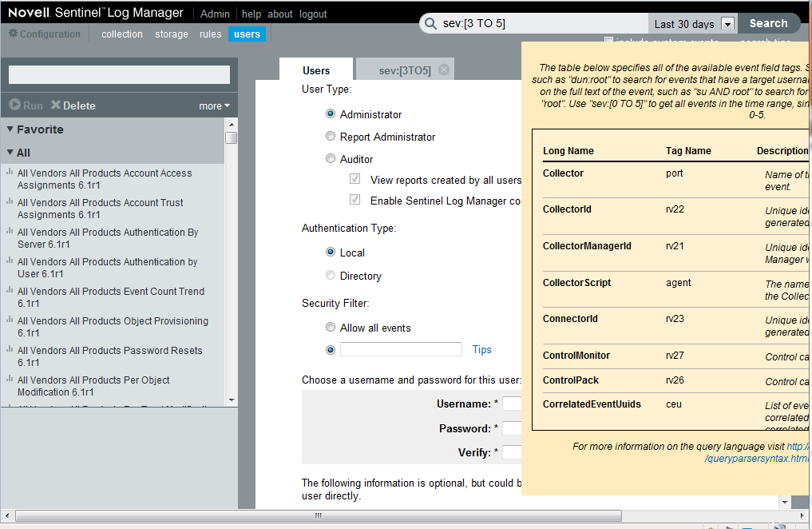
Task: Click the search query field
Action: coord(544,23)
